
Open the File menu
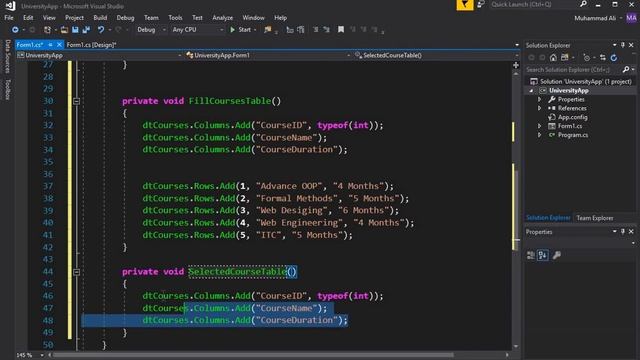[x=9, y=18]
